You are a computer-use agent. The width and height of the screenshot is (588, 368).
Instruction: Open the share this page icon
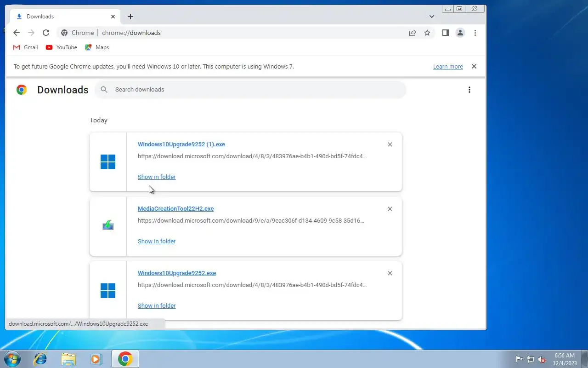pos(413,33)
